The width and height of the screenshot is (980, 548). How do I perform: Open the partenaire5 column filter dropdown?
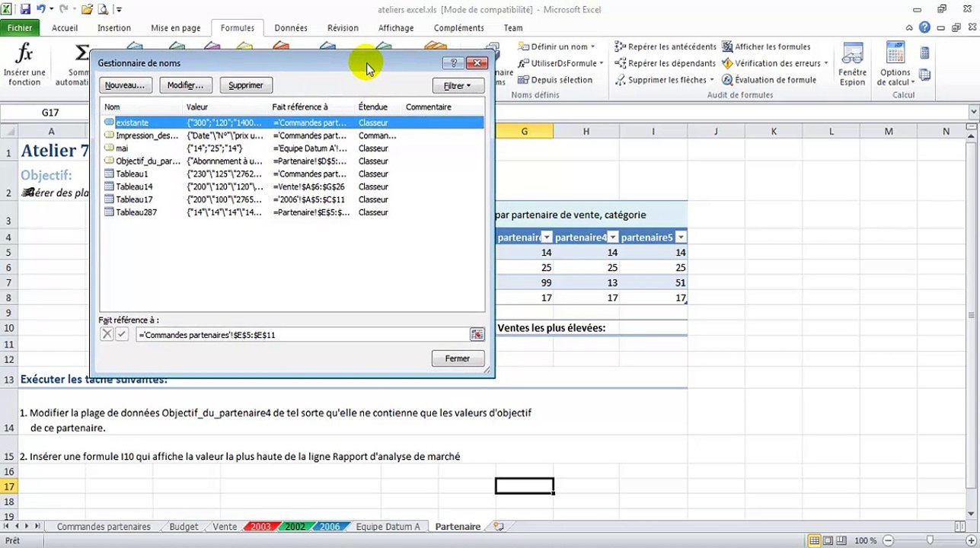(681, 237)
